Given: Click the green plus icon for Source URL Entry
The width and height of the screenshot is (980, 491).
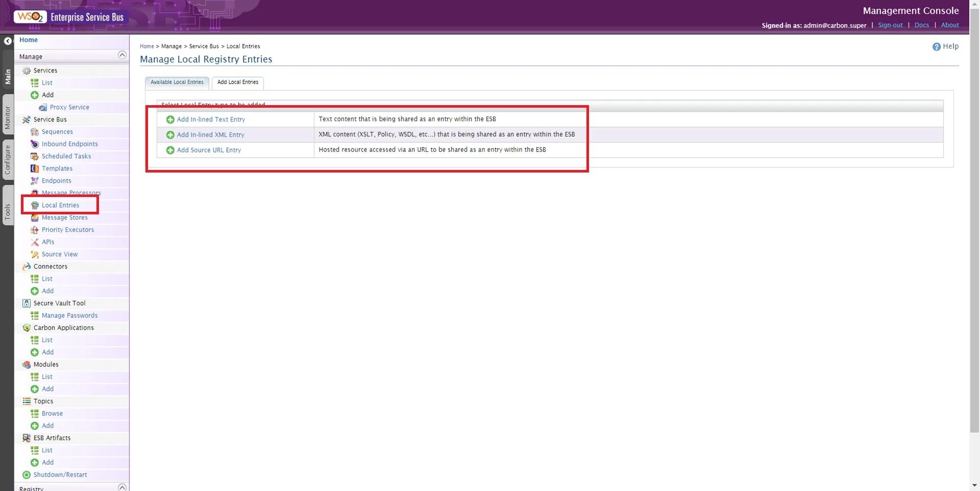Looking at the screenshot, I should coord(170,150).
